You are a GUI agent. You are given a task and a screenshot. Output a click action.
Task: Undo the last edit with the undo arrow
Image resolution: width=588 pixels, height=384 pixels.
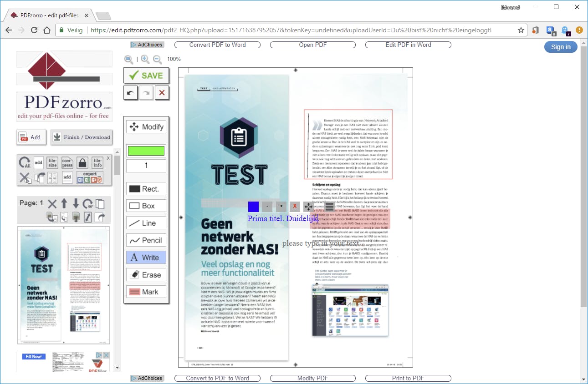point(130,93)
